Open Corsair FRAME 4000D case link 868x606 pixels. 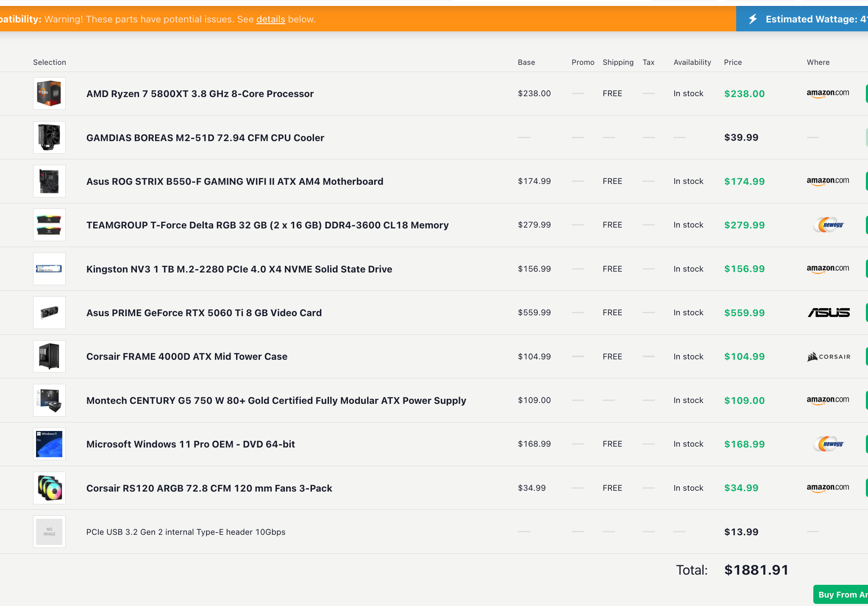[187, 356]
